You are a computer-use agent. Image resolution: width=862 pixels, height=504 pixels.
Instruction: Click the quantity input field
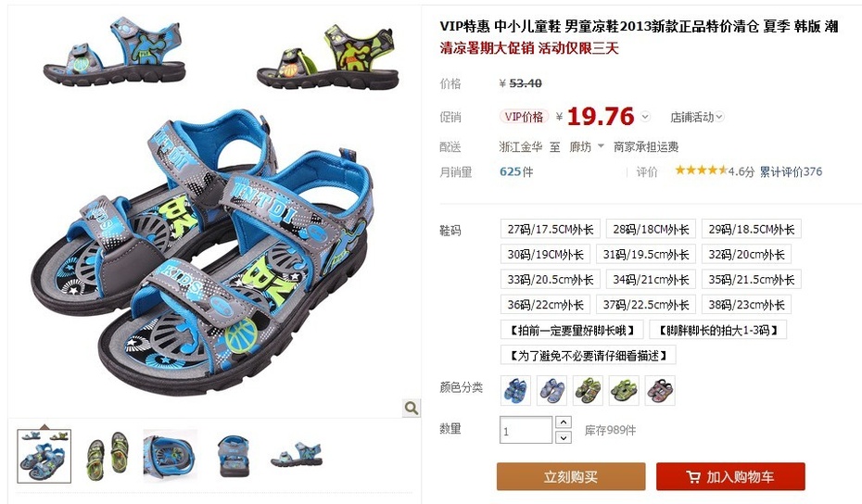point(526,430)
